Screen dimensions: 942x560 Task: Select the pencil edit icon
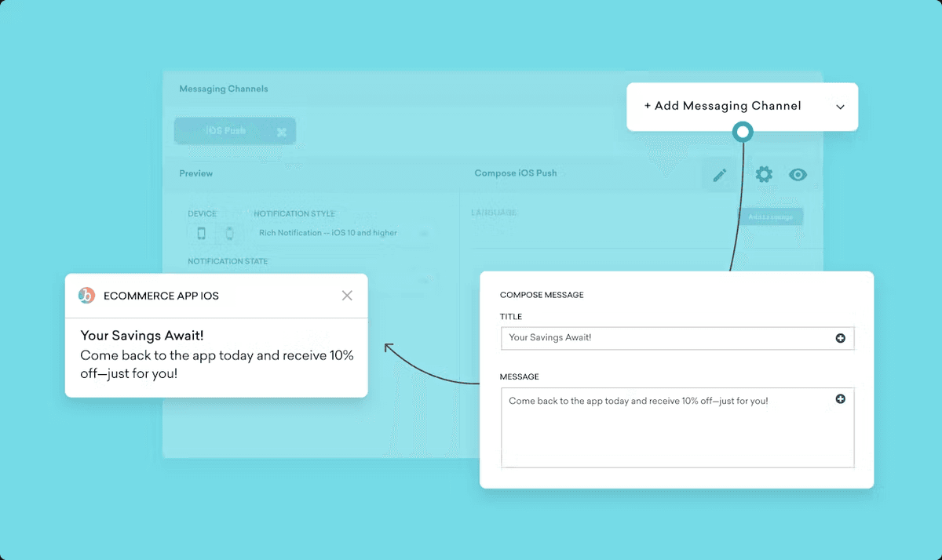point(720,174)
